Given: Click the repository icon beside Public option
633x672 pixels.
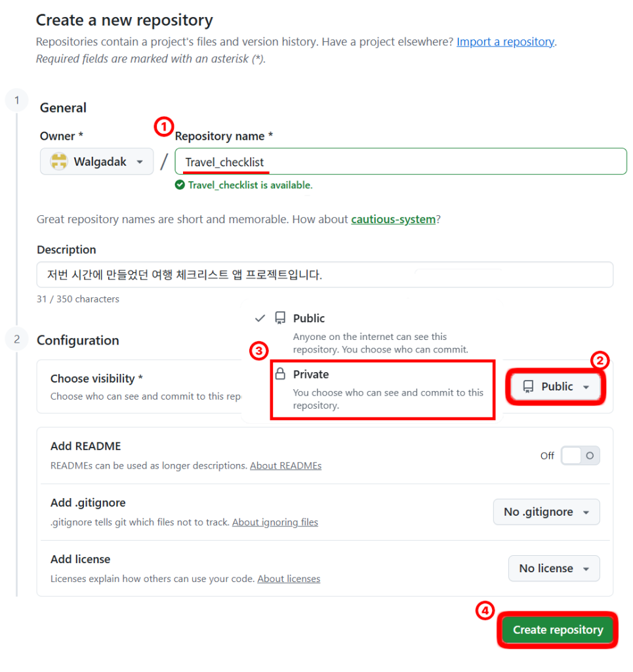Looking at the screenshot, I should (280, 318).
